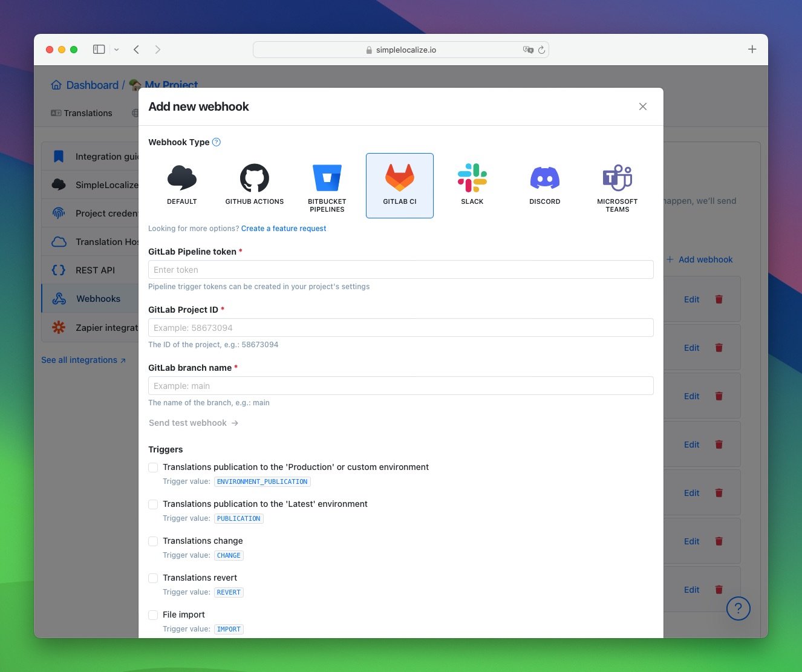This screenshot has width=802, height=672.
Task: Click the CHANGE trigger value tag
Action: pyautogui.click(x=229, y=555)
